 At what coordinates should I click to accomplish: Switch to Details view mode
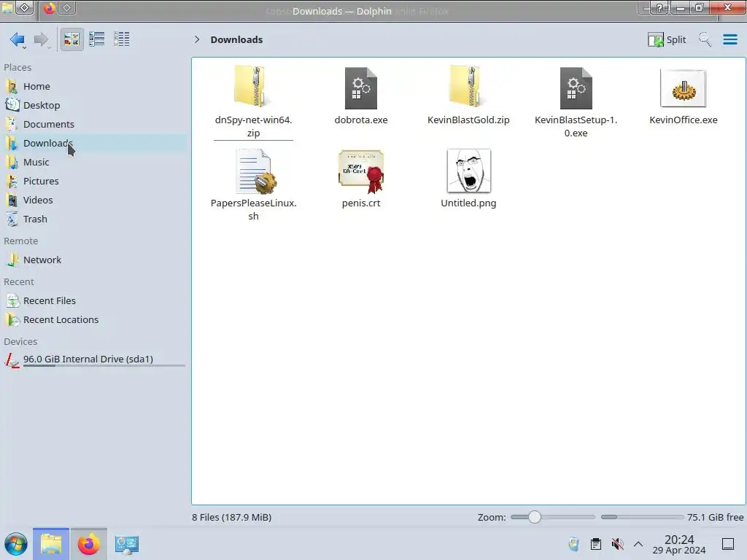(x=122, y=39)
